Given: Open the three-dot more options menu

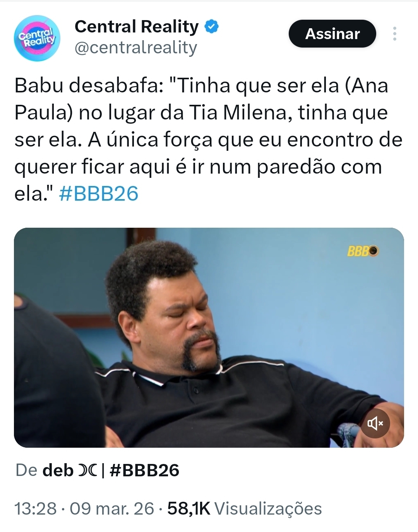Looking at the screenshot, I should point(394,34).
